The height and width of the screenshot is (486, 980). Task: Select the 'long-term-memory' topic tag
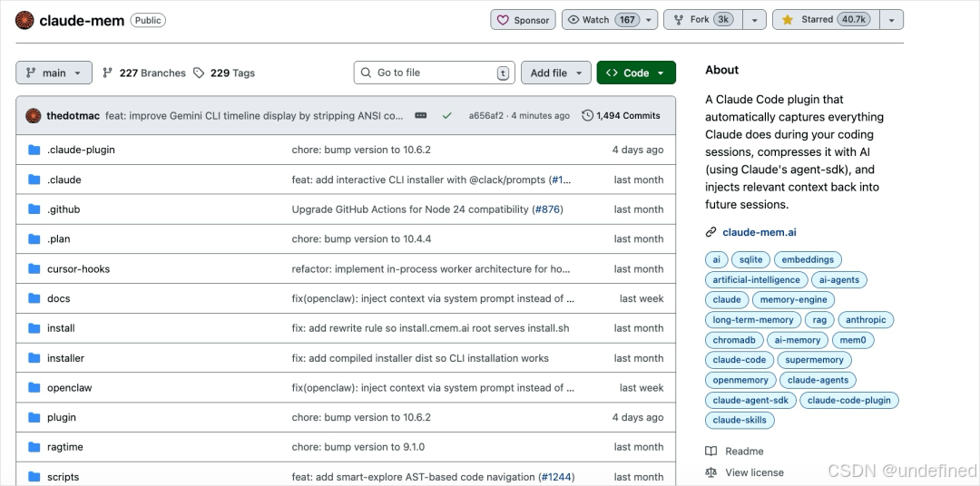753,320
